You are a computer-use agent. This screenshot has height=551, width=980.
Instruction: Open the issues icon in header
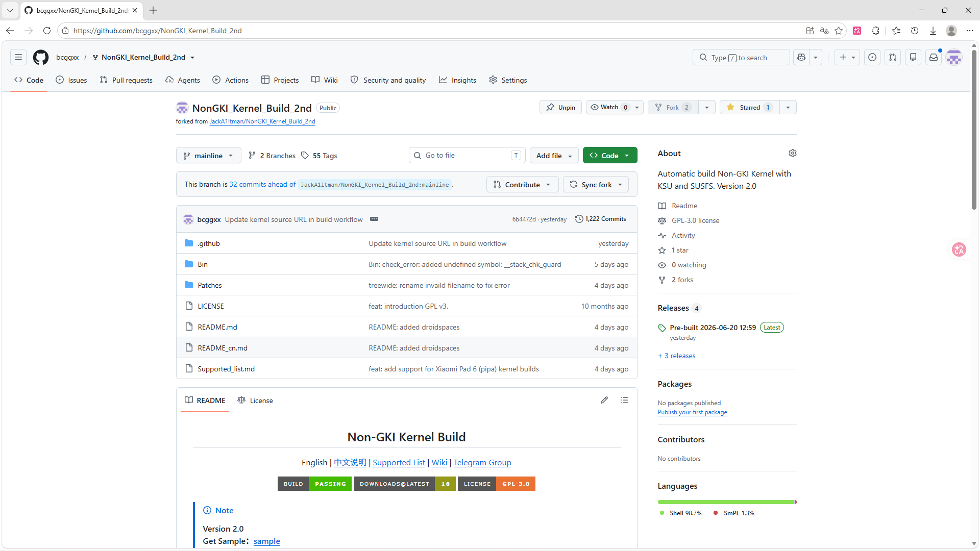tap(872, 57)
